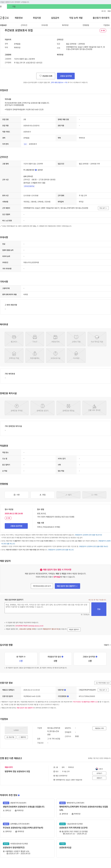Click the info icon next to 주 소정근로시간
Screen dimensions: 111x868
pos(36,170)
